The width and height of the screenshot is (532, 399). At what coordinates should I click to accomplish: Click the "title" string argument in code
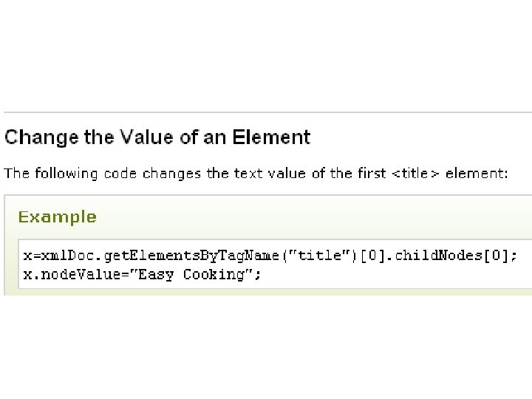[x=319, y=255]
